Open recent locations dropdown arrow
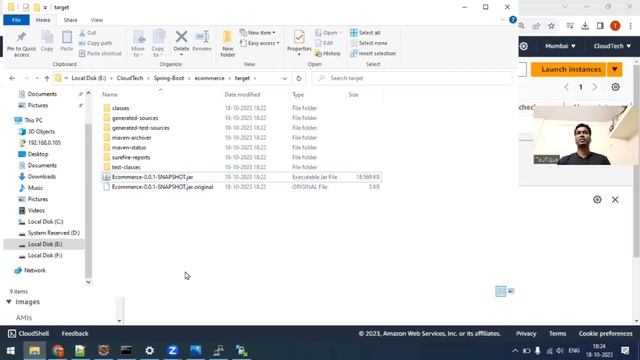This screenshot has width=640, height=360. [x=37, y=78]
